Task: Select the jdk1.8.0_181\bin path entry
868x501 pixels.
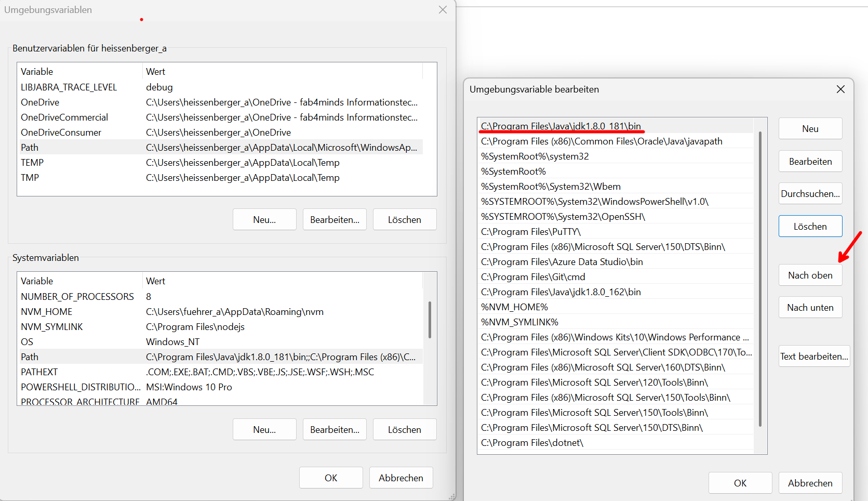Action: (x=561, y=126)
